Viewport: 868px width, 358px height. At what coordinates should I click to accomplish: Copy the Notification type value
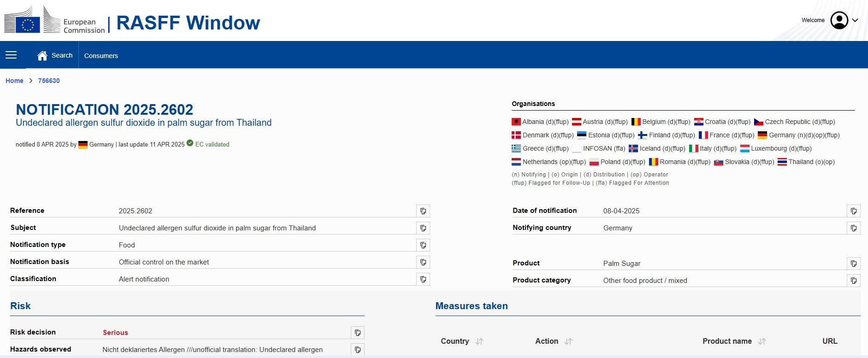pyautogui.click(x=423, y=245)
